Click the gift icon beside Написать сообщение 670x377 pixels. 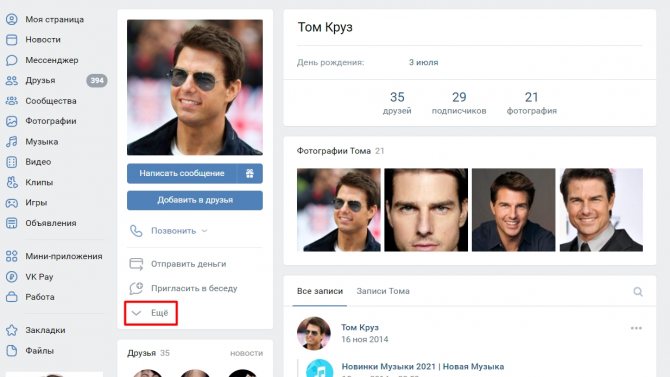250,173
